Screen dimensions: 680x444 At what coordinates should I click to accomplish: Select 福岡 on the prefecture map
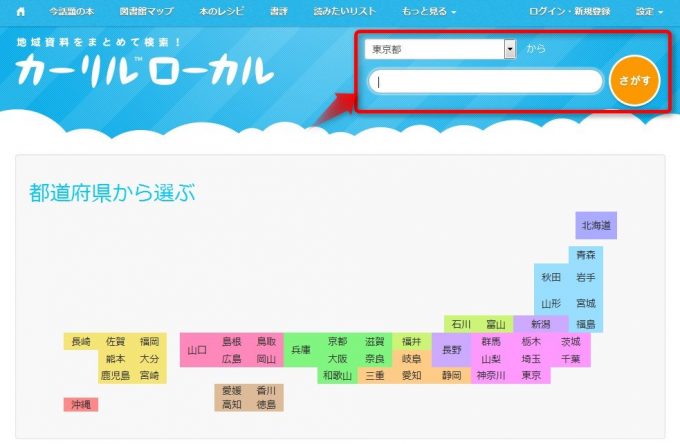tap(150, 341)
